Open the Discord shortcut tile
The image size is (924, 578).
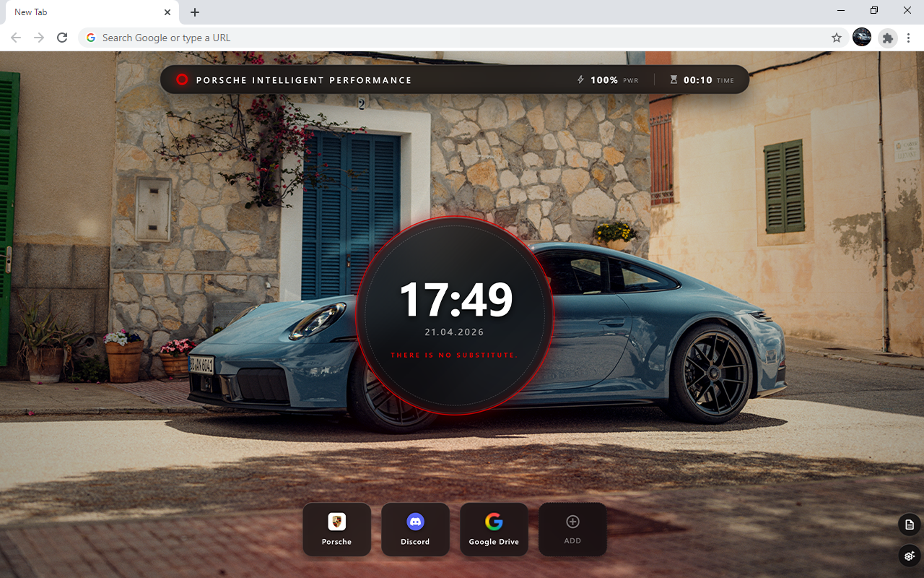pos(415,530)
